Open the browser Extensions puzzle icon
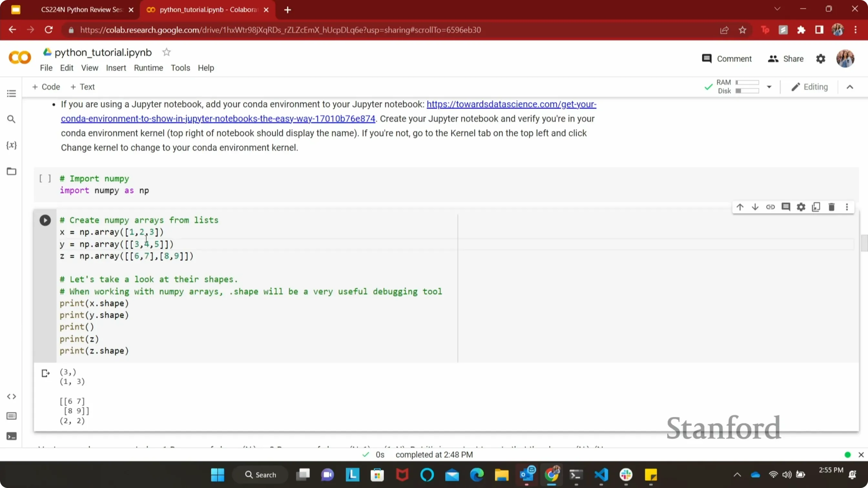868x488 pixels. coord(801,30)
